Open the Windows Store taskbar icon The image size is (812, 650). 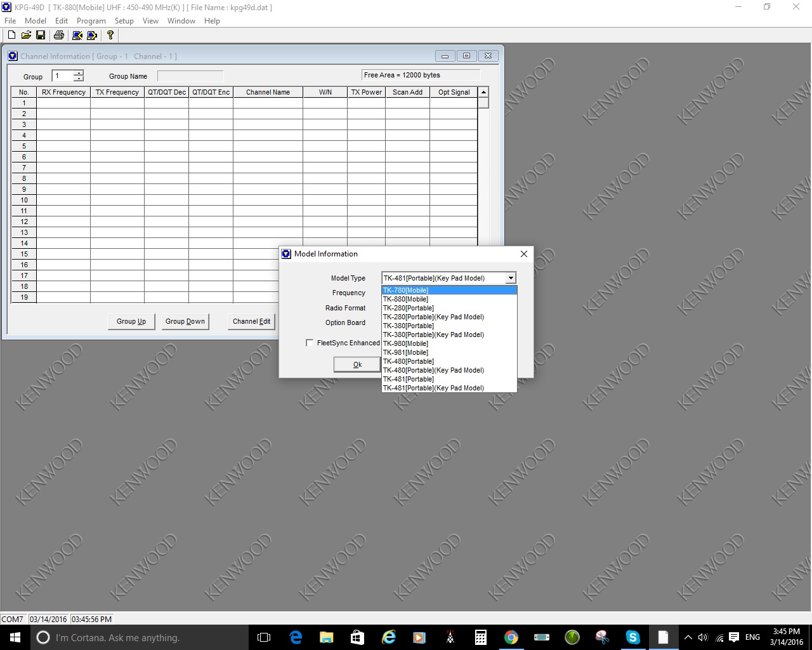[x=357, y=637]
